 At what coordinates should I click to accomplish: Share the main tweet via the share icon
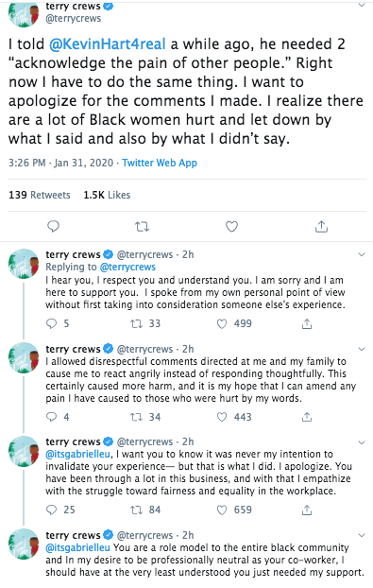[x=321, y=226]
